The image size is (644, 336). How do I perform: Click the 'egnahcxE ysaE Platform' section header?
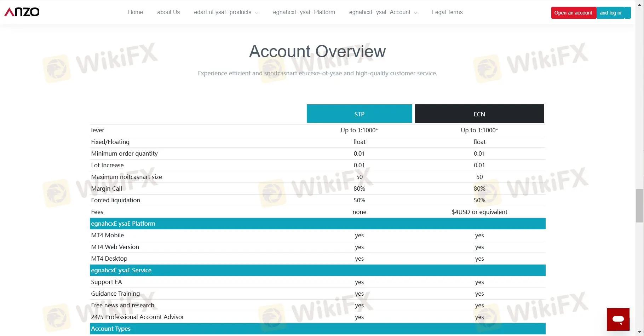pos(318,224)
